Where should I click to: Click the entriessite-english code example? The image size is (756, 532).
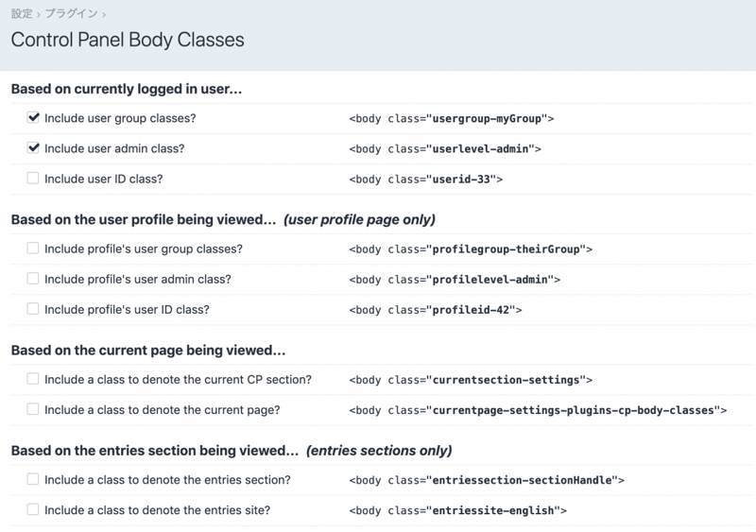point(457,510)
